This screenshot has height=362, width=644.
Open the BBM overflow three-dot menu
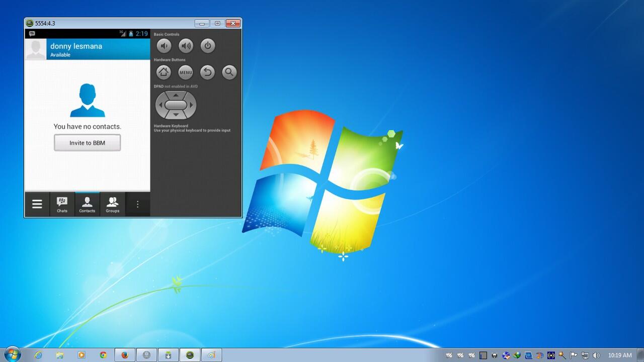click(x=137, y=204)
